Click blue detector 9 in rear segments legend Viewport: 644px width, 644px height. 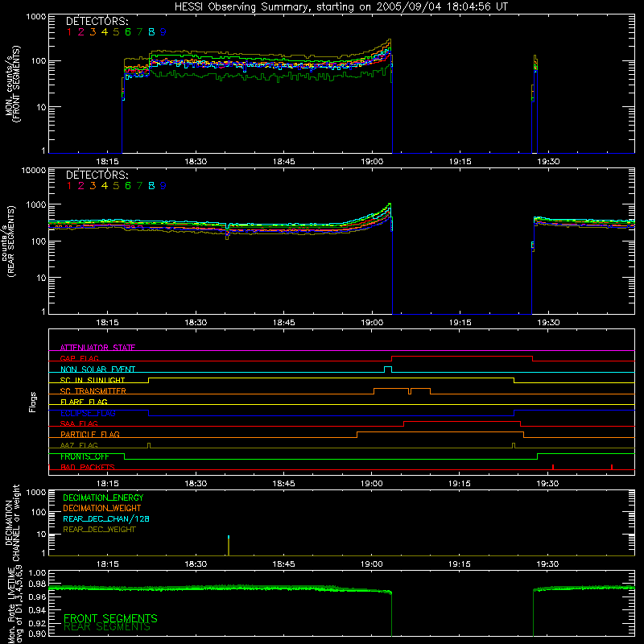[x=163, y=186]
